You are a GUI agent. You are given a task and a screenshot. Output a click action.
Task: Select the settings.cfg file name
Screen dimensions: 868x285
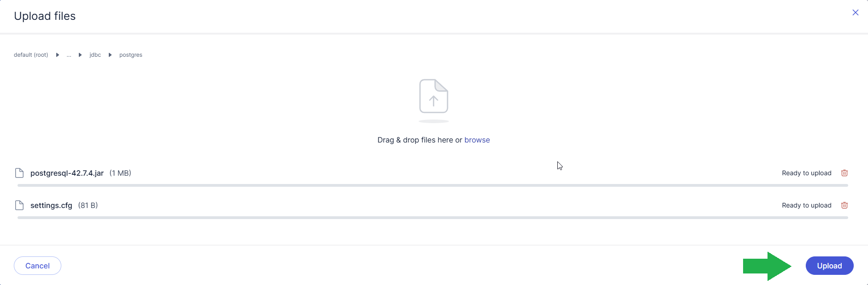pyautogui.click(x=51, y=205)
